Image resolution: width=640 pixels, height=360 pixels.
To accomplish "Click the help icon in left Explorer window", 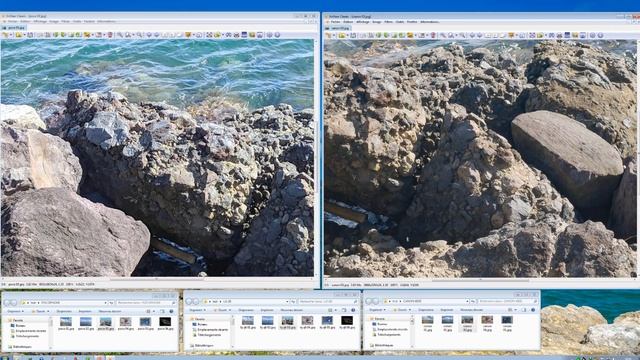I will click(x=171, y=311).
